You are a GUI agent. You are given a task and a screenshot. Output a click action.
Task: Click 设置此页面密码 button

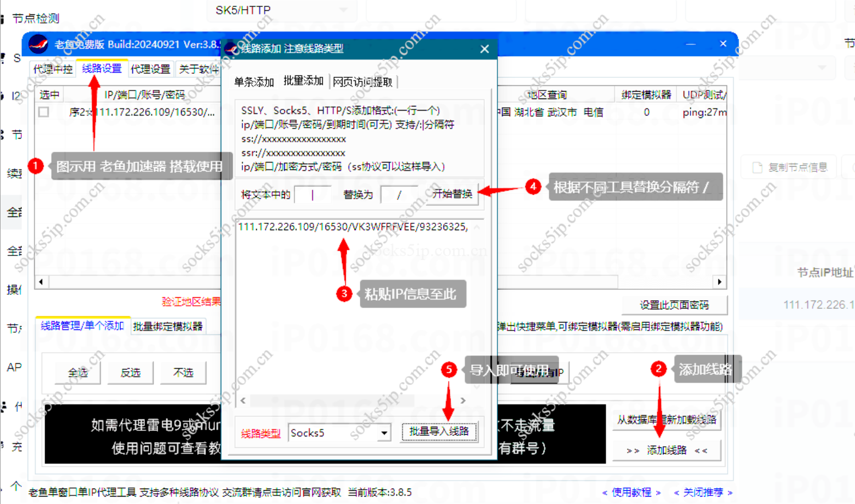click(674, 305)
